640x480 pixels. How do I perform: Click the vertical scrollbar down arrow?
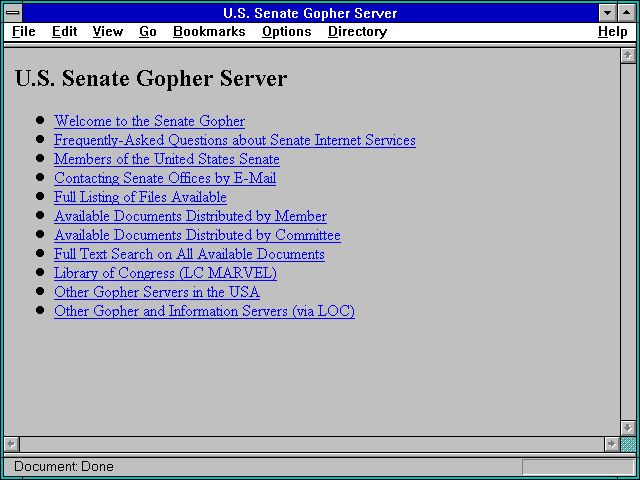tap(628, 428)
